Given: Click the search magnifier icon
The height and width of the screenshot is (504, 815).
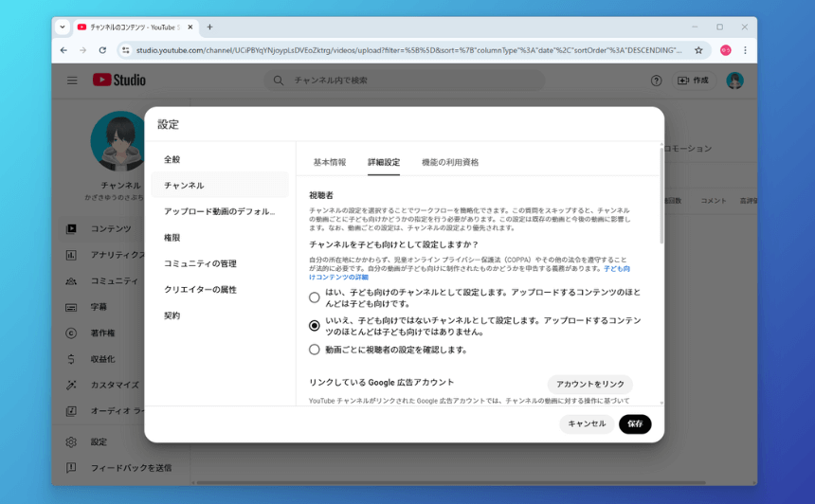Looking at the screenshot, I should [279, 81].
